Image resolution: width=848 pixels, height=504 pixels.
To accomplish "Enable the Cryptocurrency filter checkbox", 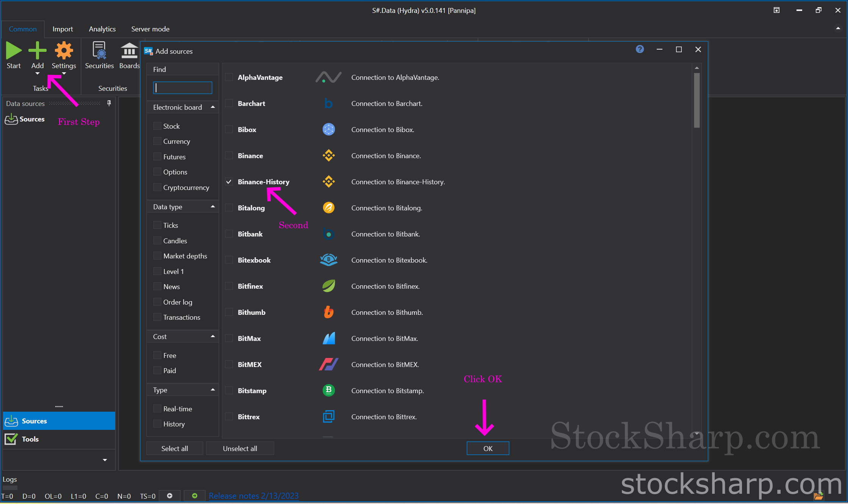I will click(x=157, y=187).
